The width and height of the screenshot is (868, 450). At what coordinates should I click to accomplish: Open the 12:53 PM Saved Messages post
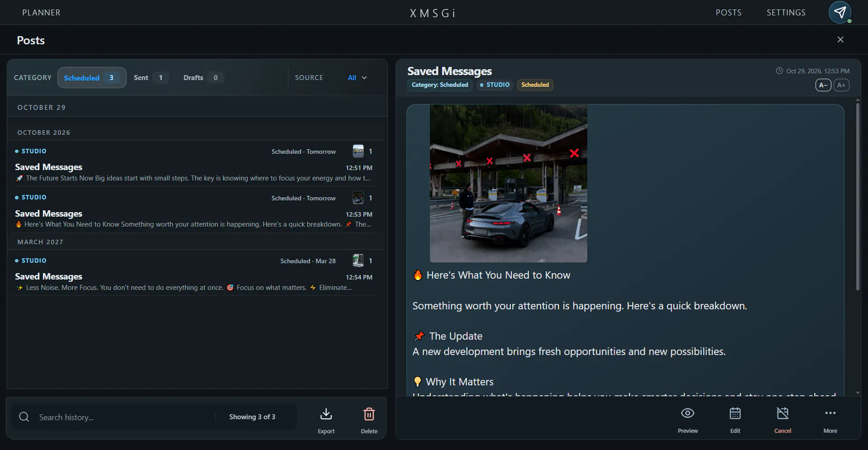(195, 210)
